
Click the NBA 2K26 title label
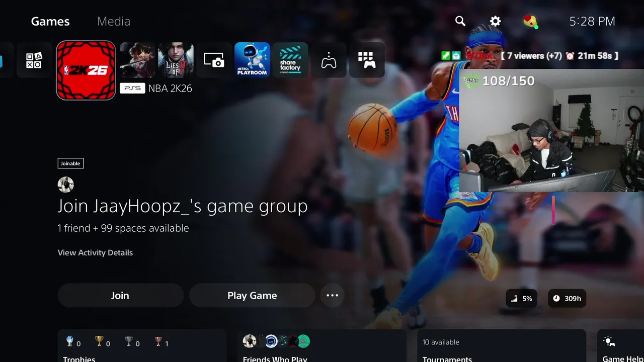tap(170, 88)
